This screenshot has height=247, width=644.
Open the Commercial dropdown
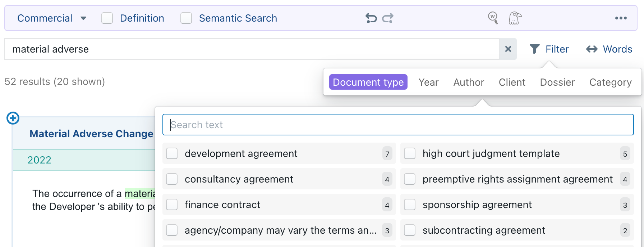[x=52, y=18]
